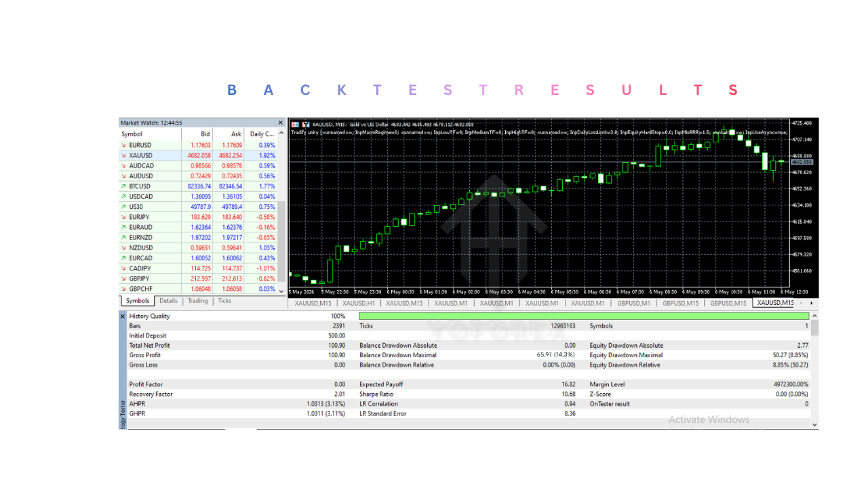Click the GBPCHF down-arrow direction icon
The image size is (868, 488).
pyautogui.click(x=123, y=289)
